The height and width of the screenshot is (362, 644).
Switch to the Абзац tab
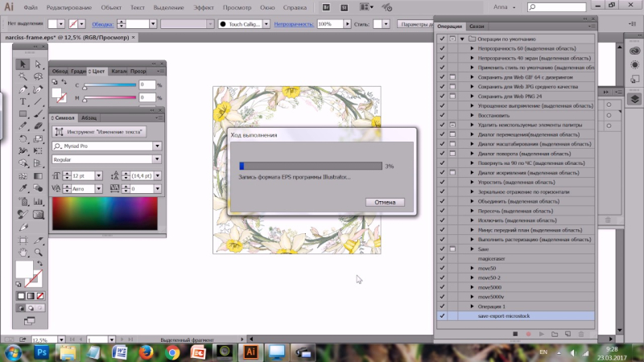click(89, 117)
